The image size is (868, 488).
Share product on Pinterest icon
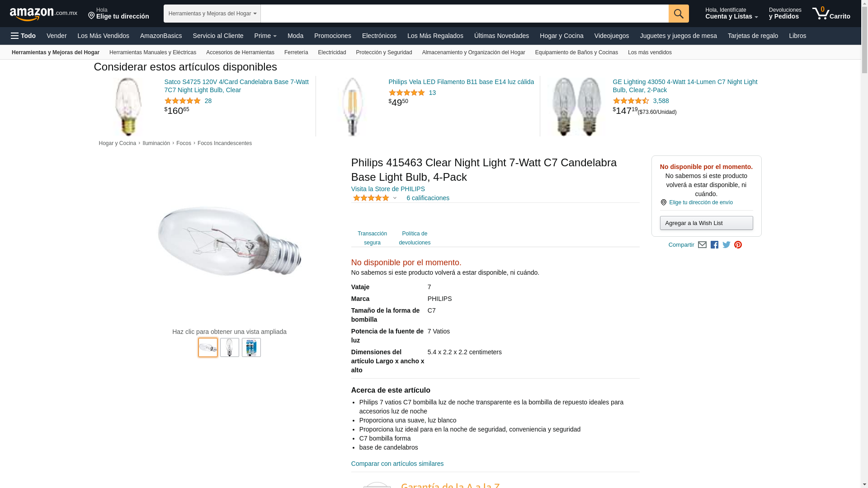coord(738,245)
